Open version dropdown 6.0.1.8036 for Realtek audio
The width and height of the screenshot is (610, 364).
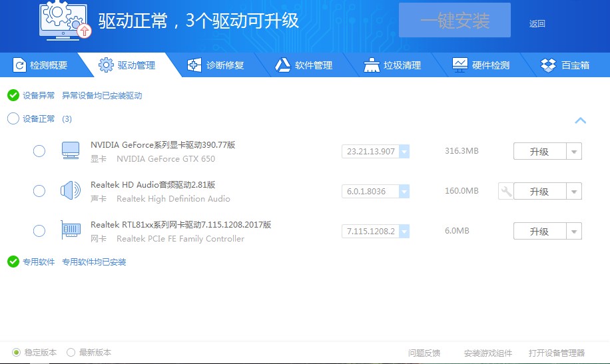click(x=404, y=192)
